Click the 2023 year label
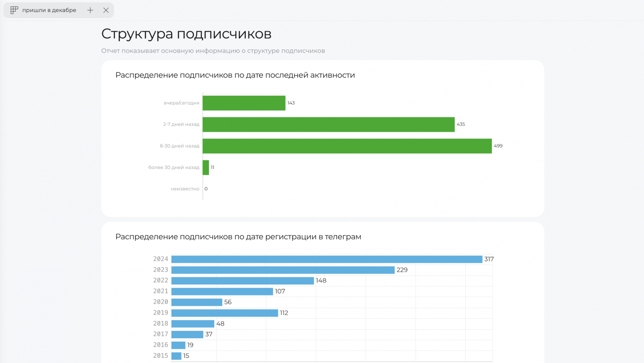This screenshot has height=363, width=644. point(161,270)
